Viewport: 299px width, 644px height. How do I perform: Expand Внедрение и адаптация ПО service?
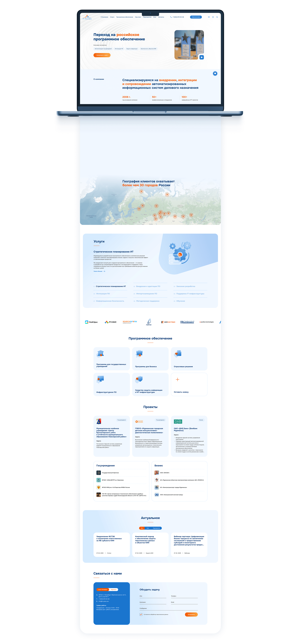pos(148,286)
